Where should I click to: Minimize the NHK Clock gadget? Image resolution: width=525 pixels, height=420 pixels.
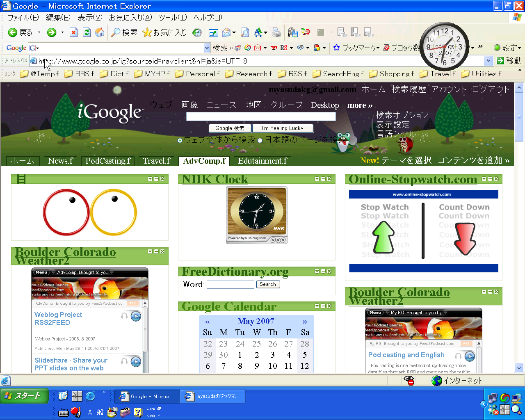[x=323, y=179]
